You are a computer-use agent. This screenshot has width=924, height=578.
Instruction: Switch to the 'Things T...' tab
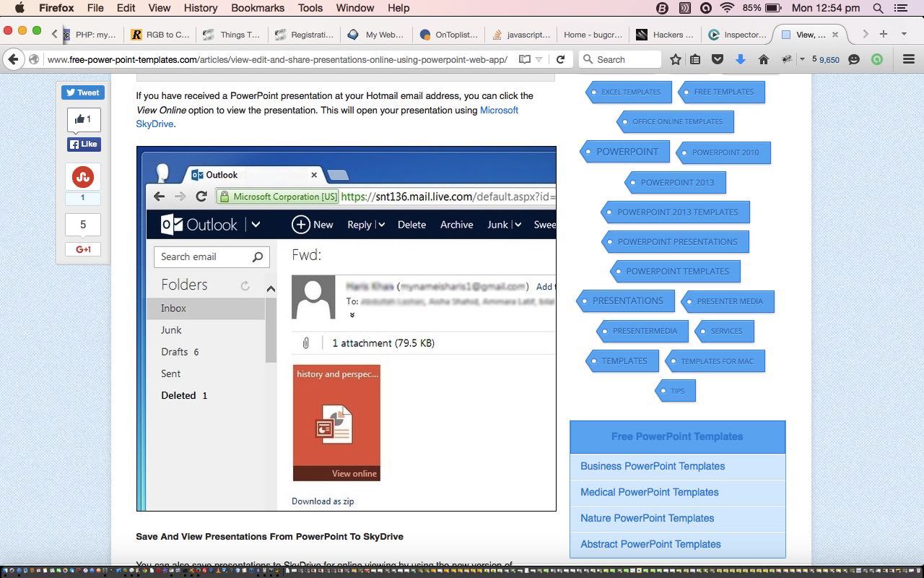[x=232, y=34]
